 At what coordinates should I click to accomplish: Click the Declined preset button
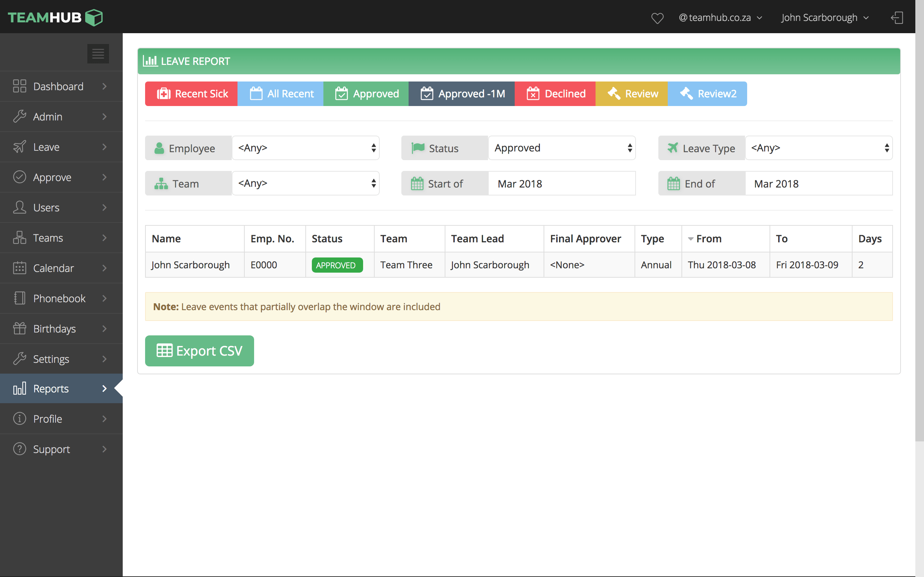click(555, 93)
